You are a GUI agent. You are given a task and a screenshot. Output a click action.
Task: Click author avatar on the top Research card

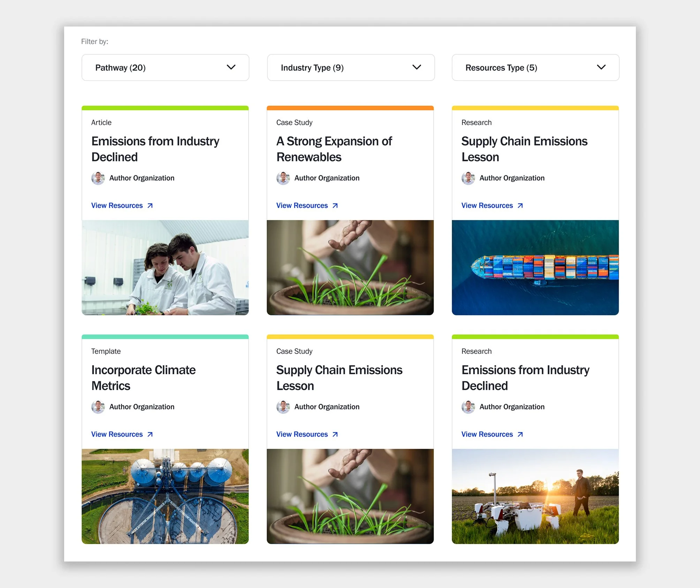(x=468, y=178)
